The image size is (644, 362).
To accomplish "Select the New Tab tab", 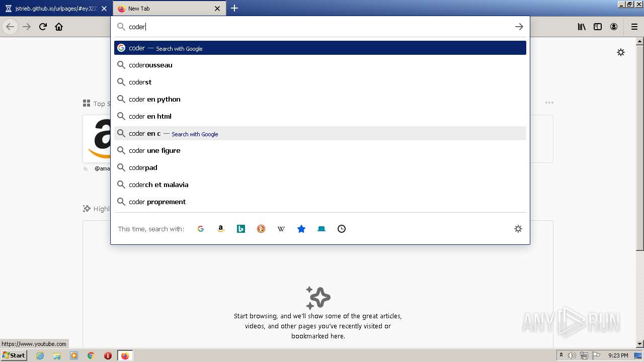I will point(169,9).
